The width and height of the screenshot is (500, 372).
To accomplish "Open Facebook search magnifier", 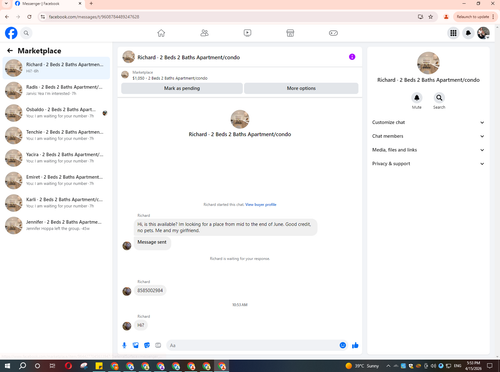I will pos(26,33).
